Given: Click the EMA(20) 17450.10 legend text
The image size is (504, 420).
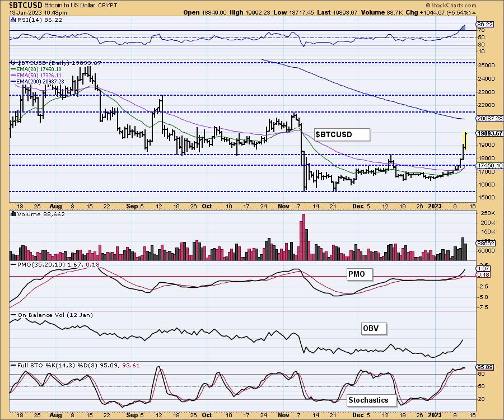Looking at the screenshot, I should (39, 69).
